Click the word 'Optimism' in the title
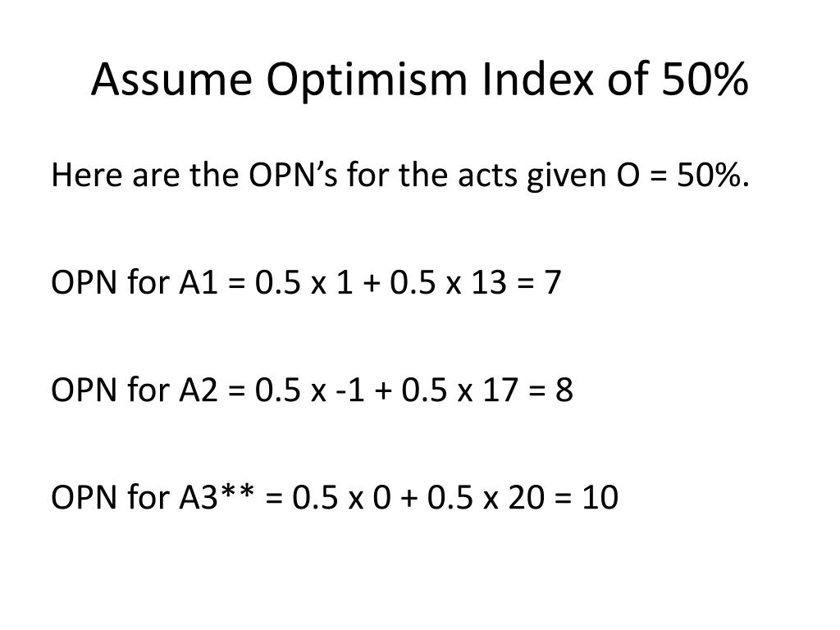The height and width of the screenshot is (630, 840). tap(367, 81)
